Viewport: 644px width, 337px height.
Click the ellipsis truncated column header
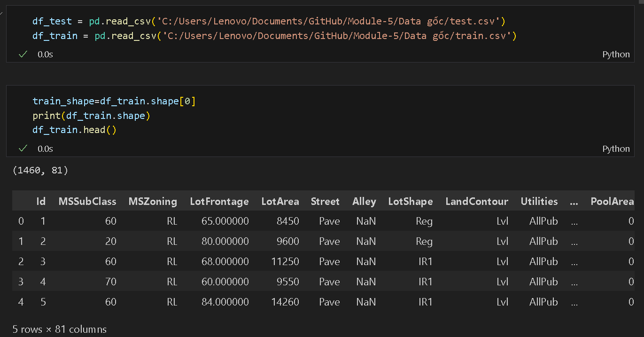click(574, 202)
